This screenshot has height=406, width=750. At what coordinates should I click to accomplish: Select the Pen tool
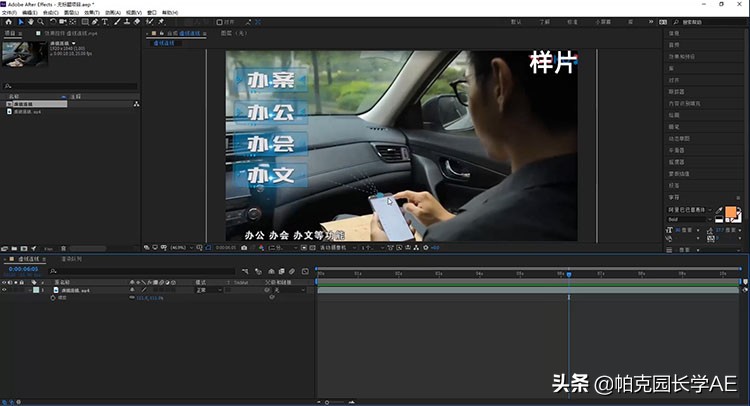click(x=95, y=22)
